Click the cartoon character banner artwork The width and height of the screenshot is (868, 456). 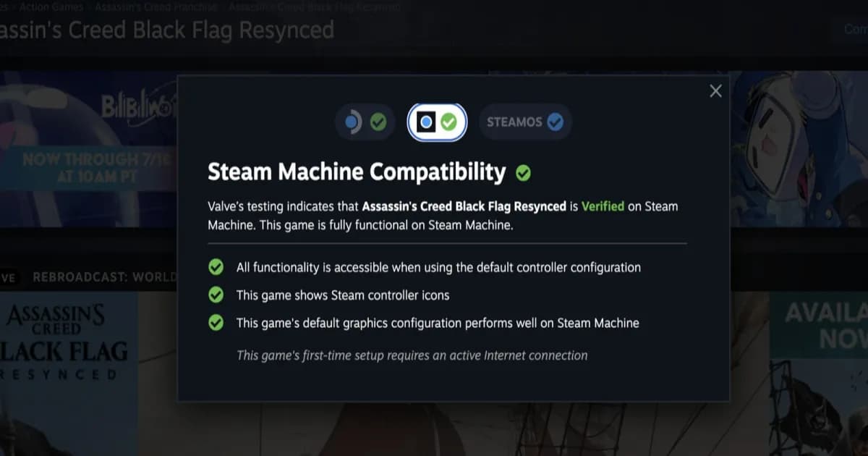pyautogui.click(x=799, y=148)
